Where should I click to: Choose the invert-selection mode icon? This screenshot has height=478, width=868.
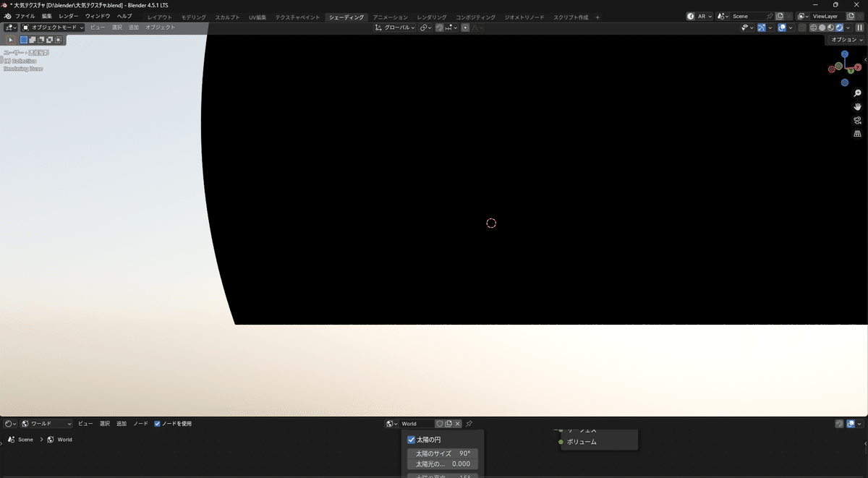[50, 40]
